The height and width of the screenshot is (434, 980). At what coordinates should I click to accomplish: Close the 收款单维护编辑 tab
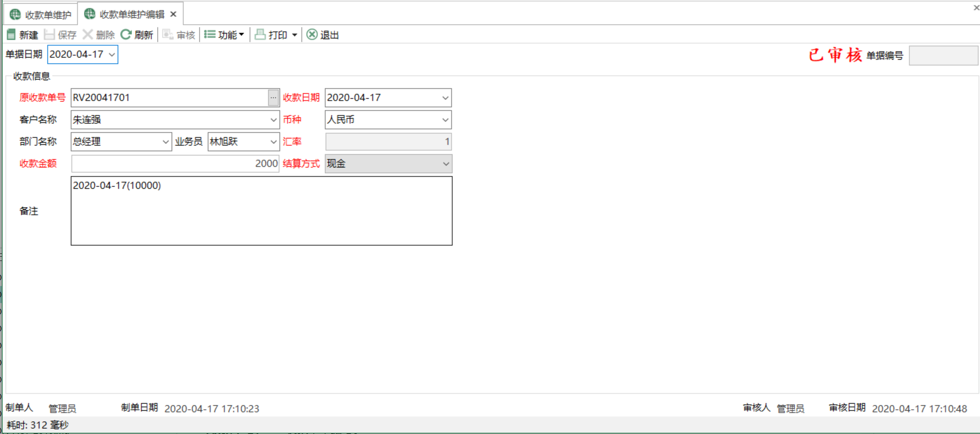click(173, 14)
